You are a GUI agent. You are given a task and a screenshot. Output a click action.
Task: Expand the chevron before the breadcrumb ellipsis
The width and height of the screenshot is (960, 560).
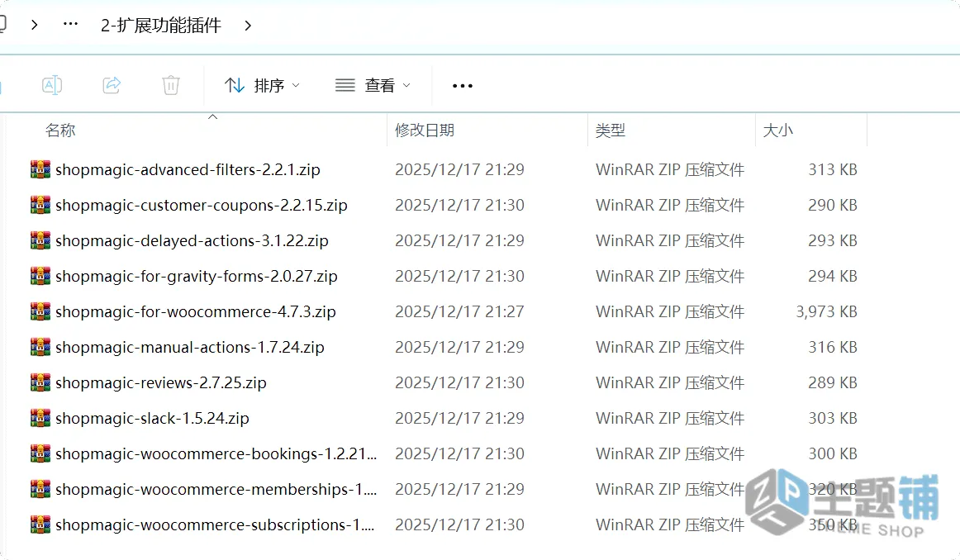[35, 25]
